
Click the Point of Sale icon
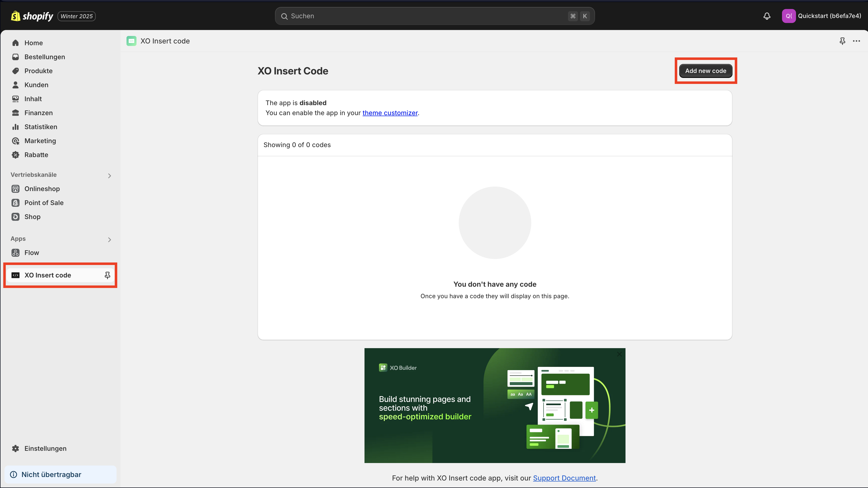[x=15, y=203]
